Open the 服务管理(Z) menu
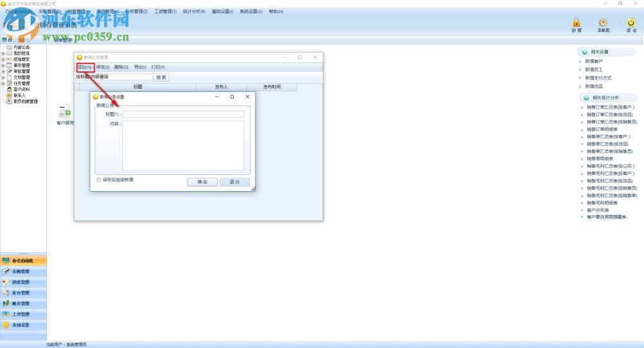 137,12
